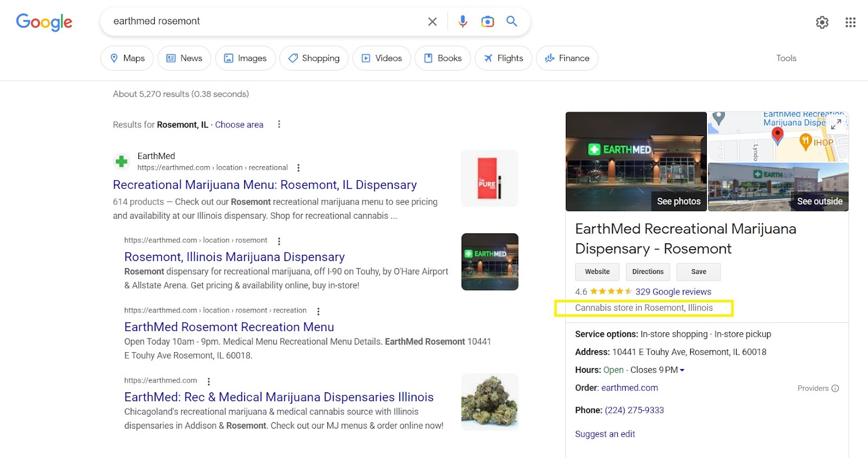
Task: Click Providers info icon
Action: coord(835,389)
